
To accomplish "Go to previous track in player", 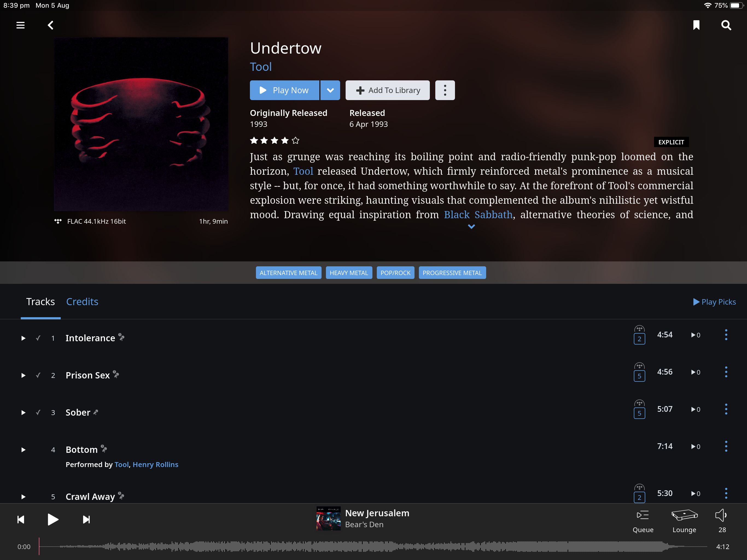I will click(x=21, y=520).
